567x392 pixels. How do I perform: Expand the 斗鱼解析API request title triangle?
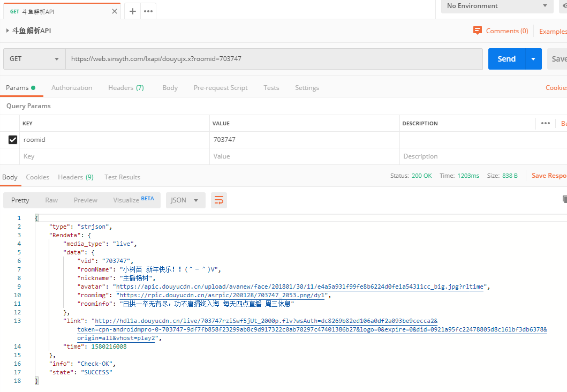tap(7, 31)
